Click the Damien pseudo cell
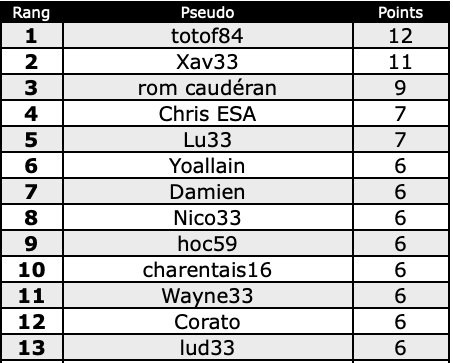453x363 pixels. click(x=207, y=192)
